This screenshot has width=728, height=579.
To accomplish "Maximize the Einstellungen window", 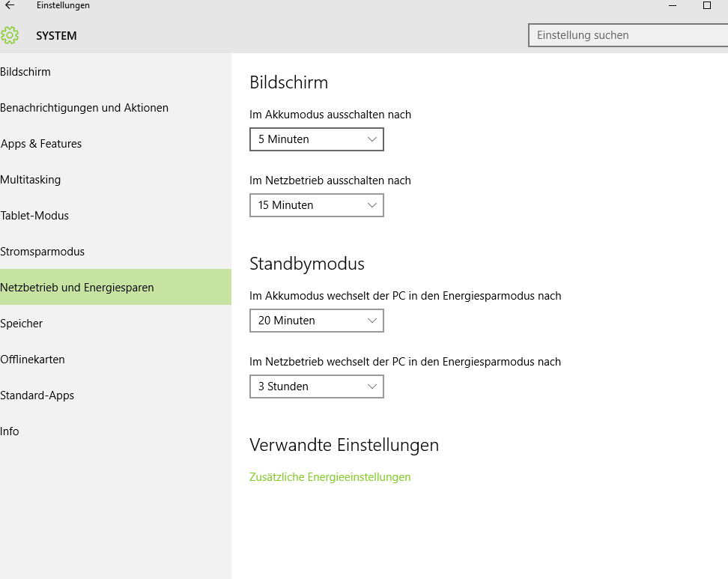I will [706, 5].
